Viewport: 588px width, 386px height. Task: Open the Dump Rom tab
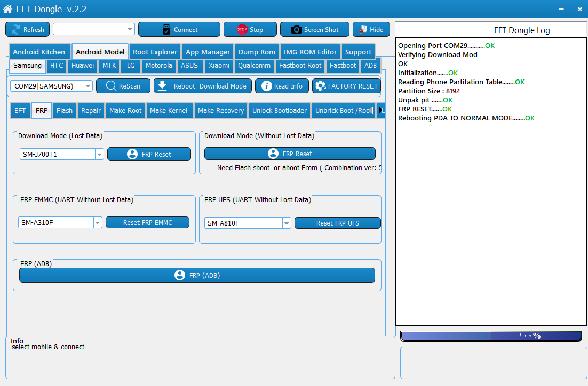pyautogui.click(x=257, y=52)
